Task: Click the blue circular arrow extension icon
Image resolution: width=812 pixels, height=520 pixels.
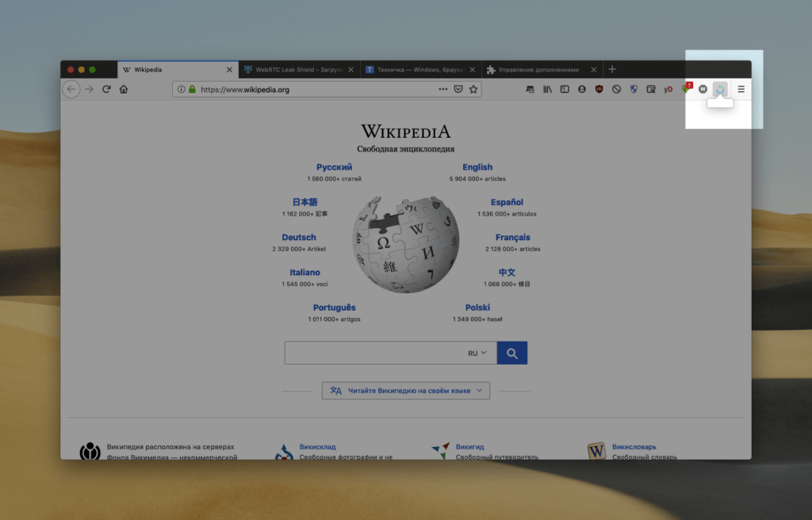Action: click(x=720, y=89)
